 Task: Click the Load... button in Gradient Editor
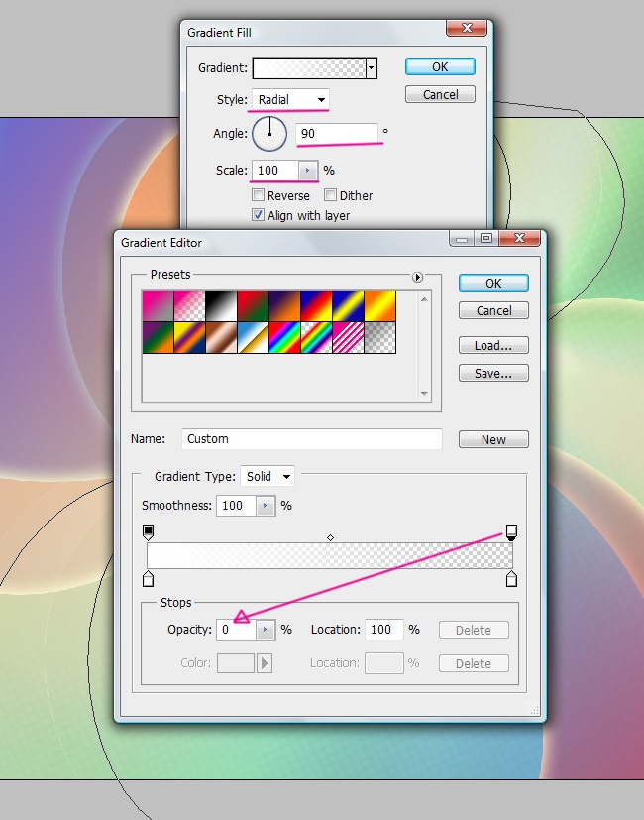click(x=493, y=346)
